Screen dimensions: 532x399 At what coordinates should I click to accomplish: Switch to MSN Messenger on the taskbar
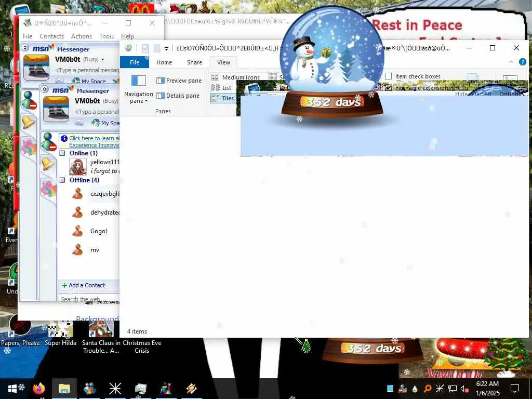[x=89, y=389]
